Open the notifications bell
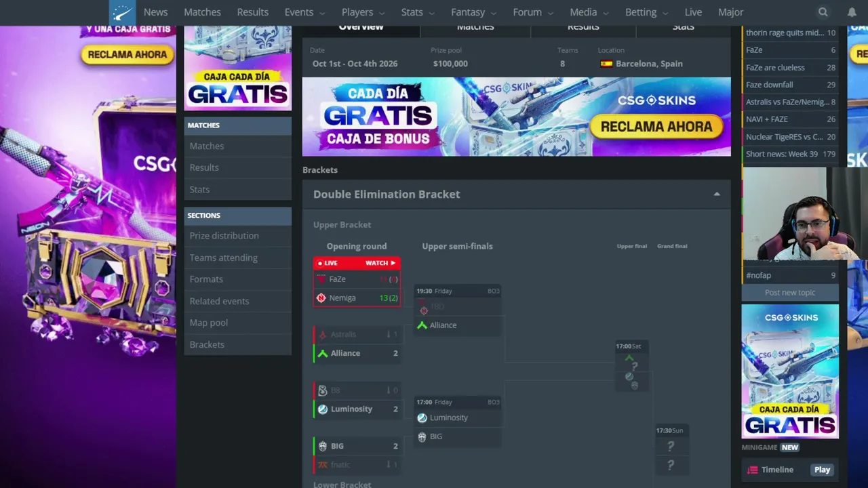Image resolution: width=868 pixels, height=488 pixels. (x=852, y=12)
